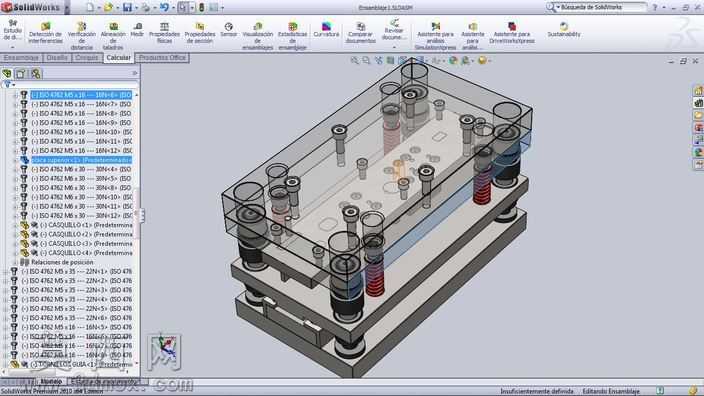Expand the panel flyout chevron at top of tree
The height and width of the screenshot is (396, 704).
[x=135, y=73]
